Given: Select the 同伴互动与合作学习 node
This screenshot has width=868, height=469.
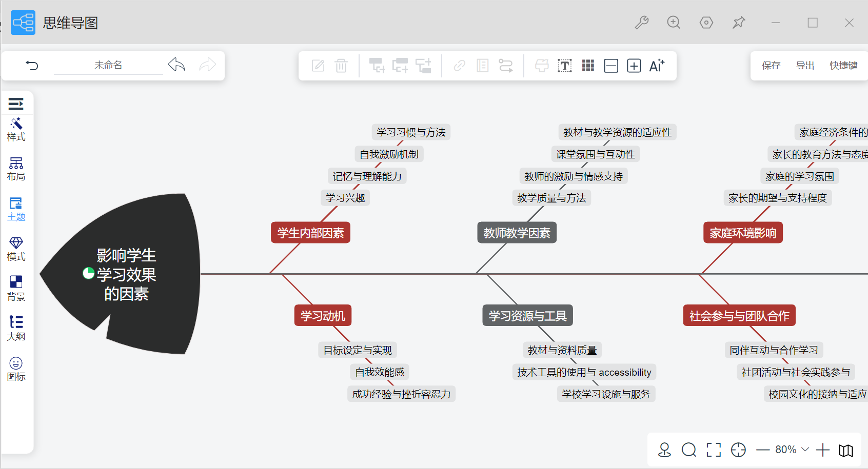Looking at the screenshot, I should (x=774, y=350).
